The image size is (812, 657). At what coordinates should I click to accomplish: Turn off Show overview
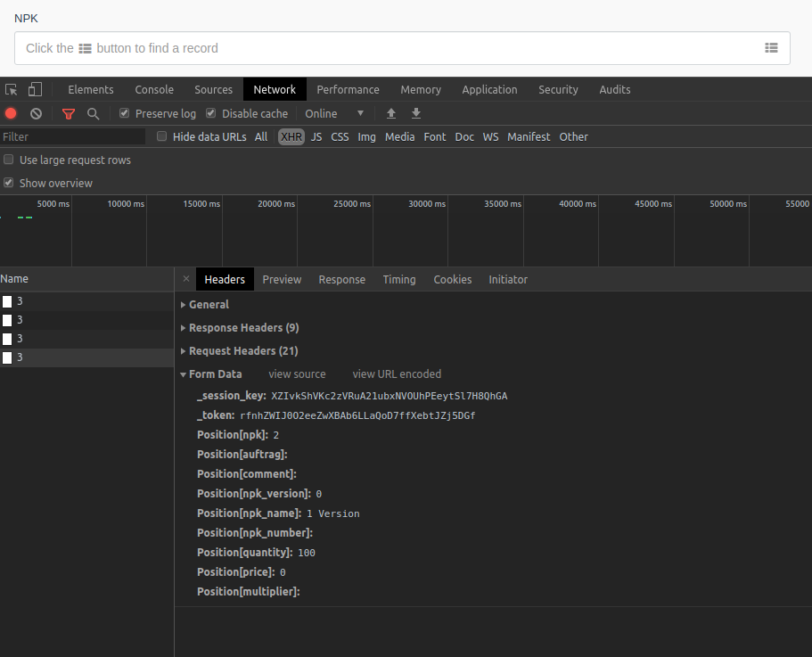(x=8, y=184)
